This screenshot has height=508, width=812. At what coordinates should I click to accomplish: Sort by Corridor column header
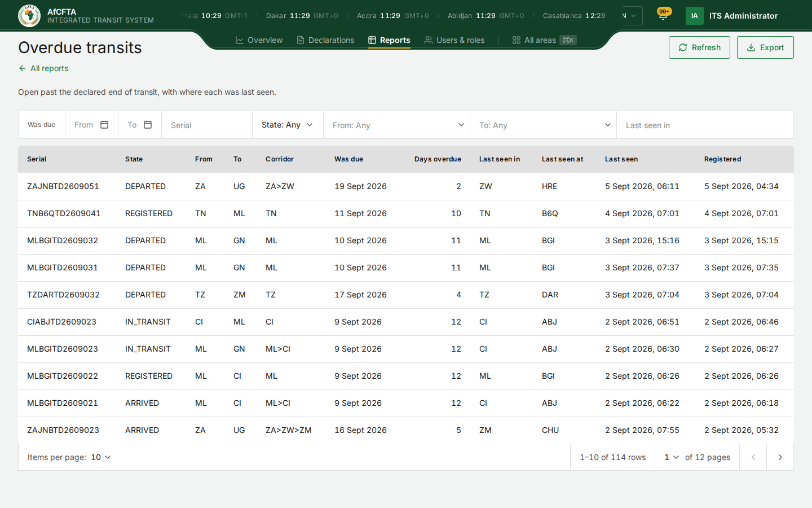(280, 159)
